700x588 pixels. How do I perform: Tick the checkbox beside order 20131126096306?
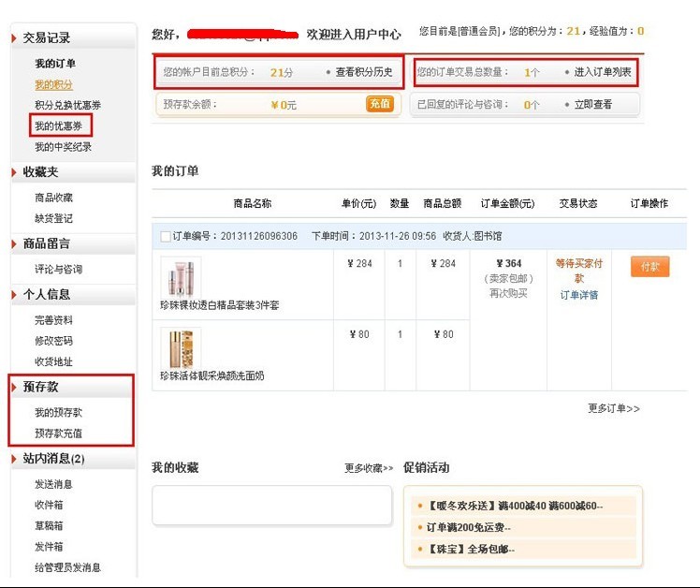[x=166, y=236]
